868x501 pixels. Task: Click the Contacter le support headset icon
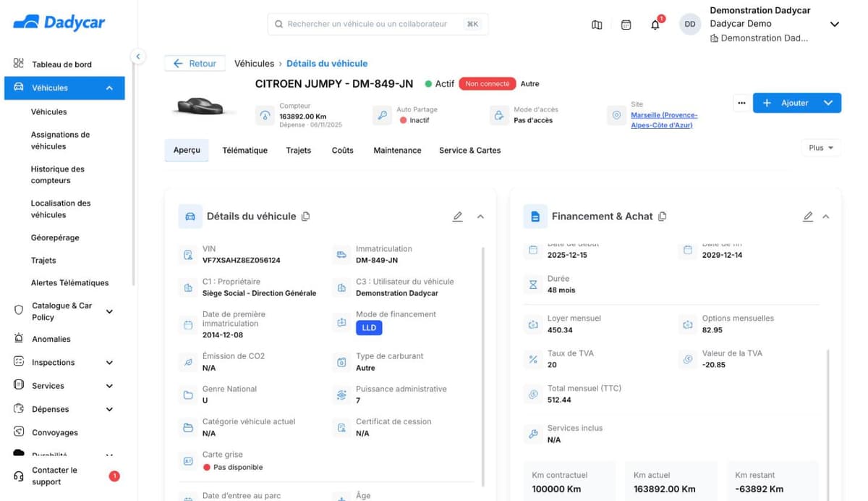coord(19,476)
